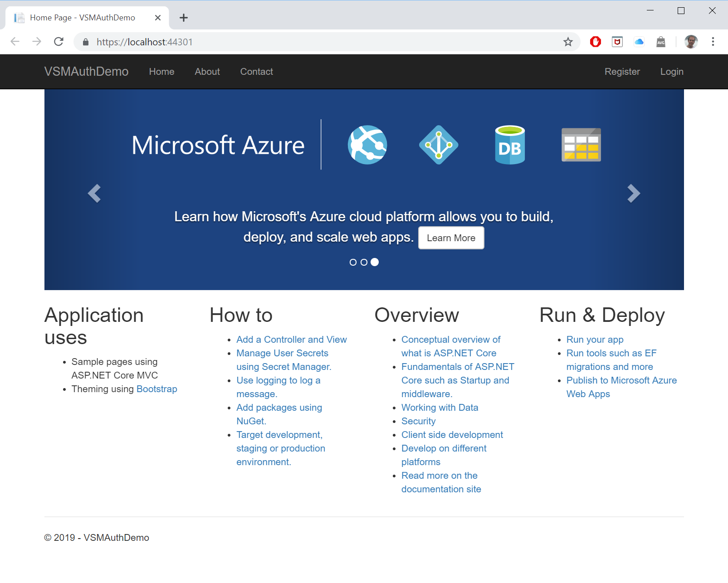The width and height of the screenshot is (728, 583).
Task: Go to previous carousel slide
Action: click(x=94, y=194)
